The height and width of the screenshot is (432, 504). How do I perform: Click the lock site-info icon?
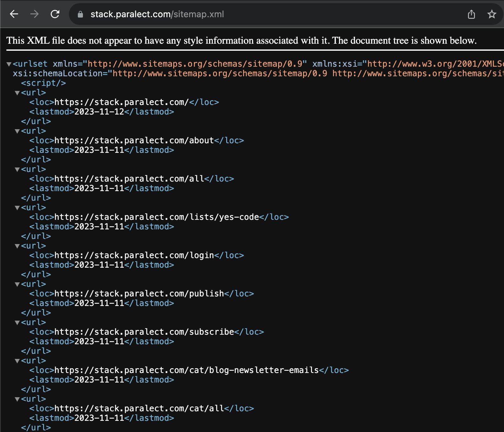(x=80, y=14)
